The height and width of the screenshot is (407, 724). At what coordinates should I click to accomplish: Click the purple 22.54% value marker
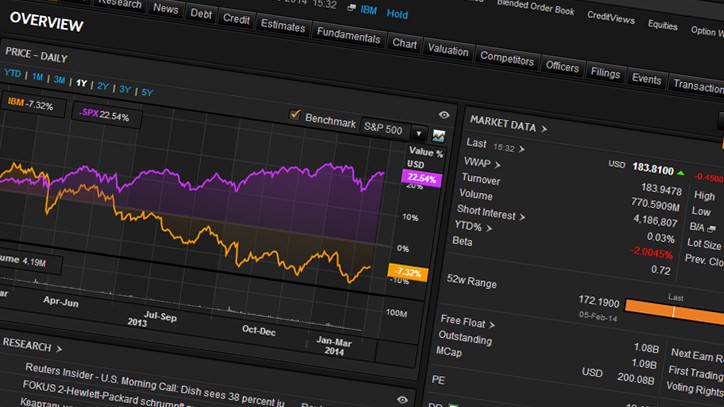click(421, 179)
